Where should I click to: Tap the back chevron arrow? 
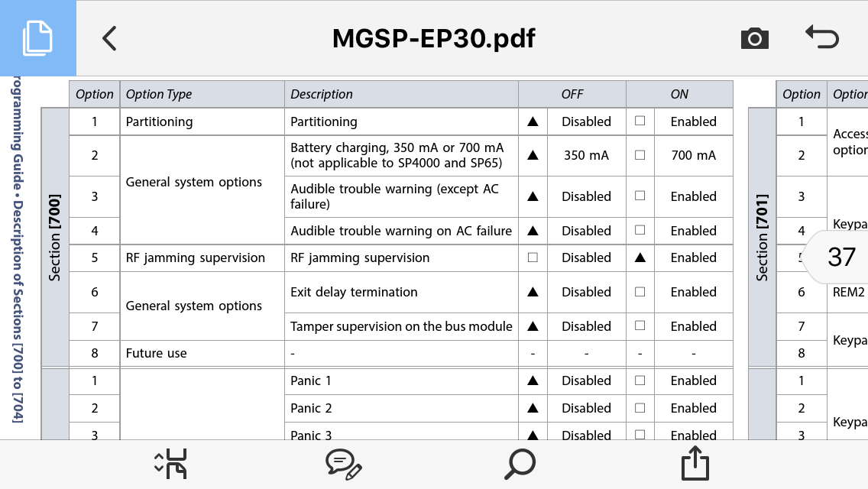click(x=109, y=38)
